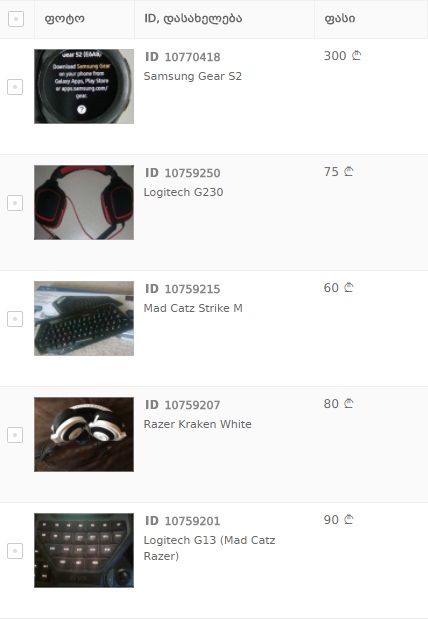Tick the select-all checkbox in table header
Screen dimensions: 428x620
[x=16, y=19]
